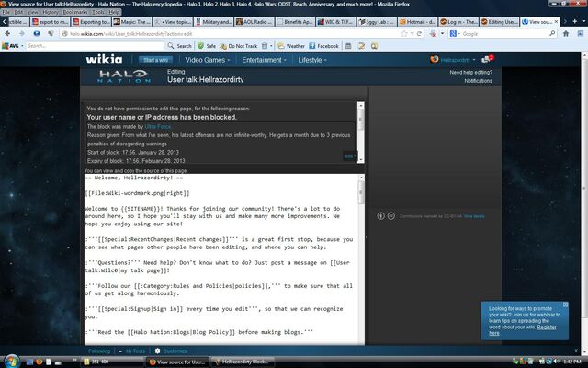Open Facebook shortcut in AVG toolbar
The height and width of the screenshot is (368, 588).
click(323, 46)
